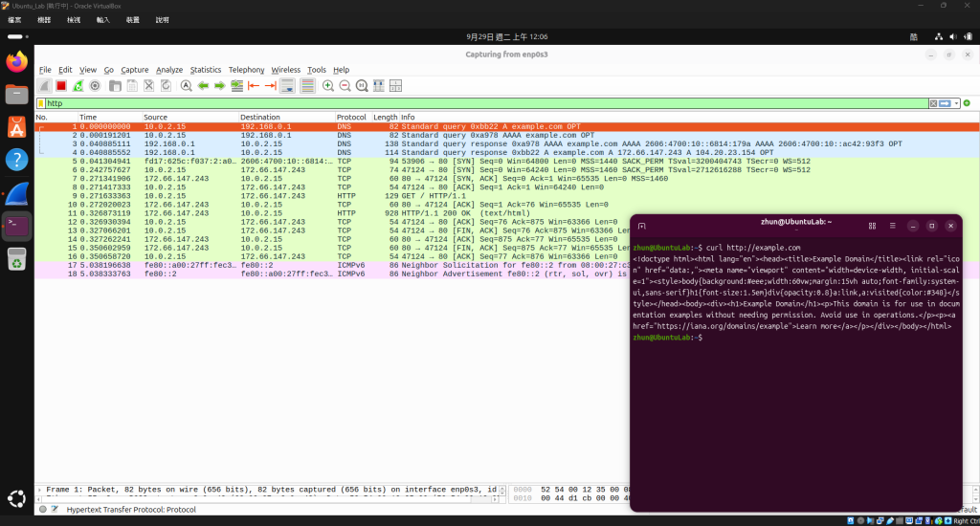Open the Statistics menu
Screen dimensions: 980x526
click(x=206, y=70)
